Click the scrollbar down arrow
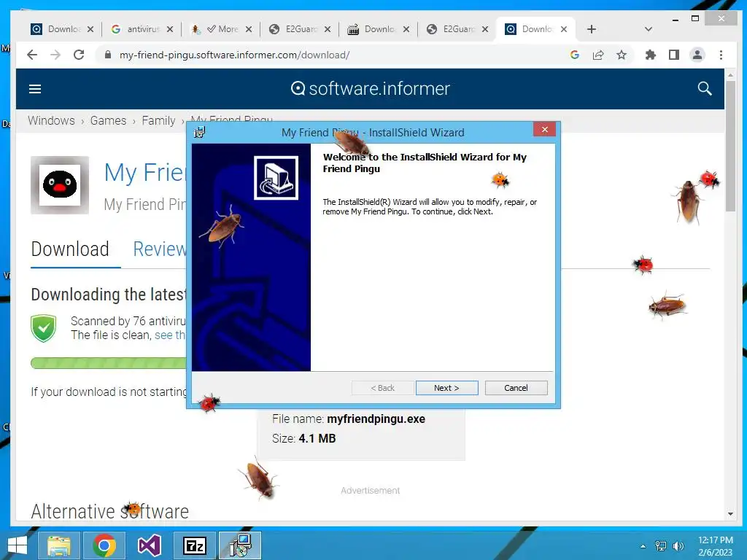Viewport: 747px width, 560px height. [x=730, y=514]
